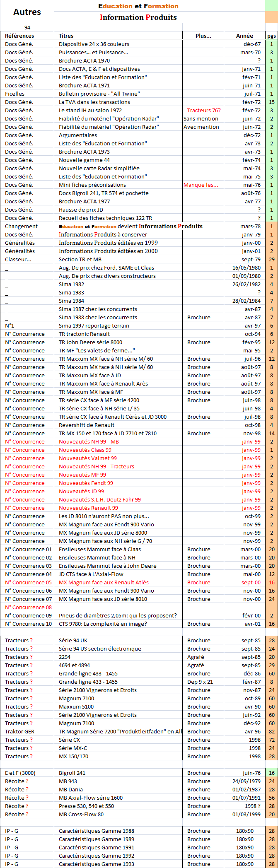The width and height of the screenshot is (278, 868).
Task: Click the 'Sans mention' cell
Action: pyautogui.click(x=201, y=118)
